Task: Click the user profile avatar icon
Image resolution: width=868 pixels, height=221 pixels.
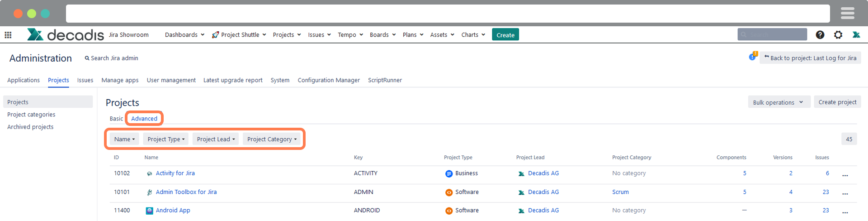Action: [x=856, y=35]
